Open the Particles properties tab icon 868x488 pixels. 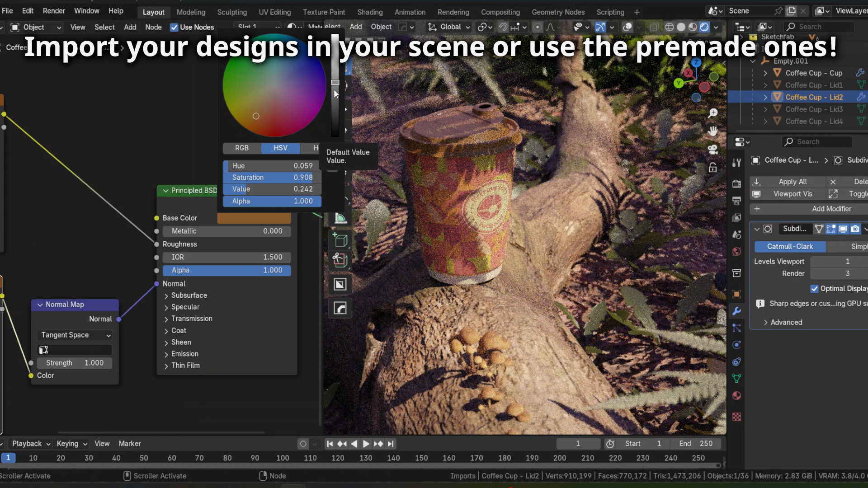click(x=736, y=328)
